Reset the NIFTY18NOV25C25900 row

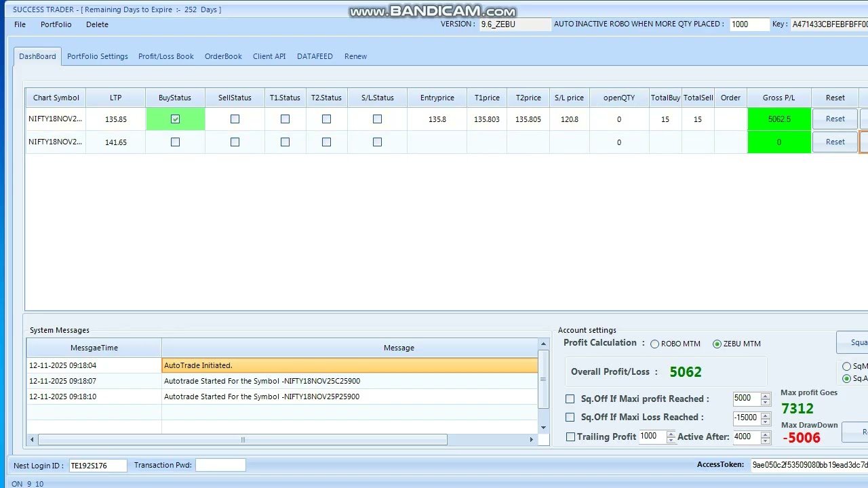click(x=834, y=119)
